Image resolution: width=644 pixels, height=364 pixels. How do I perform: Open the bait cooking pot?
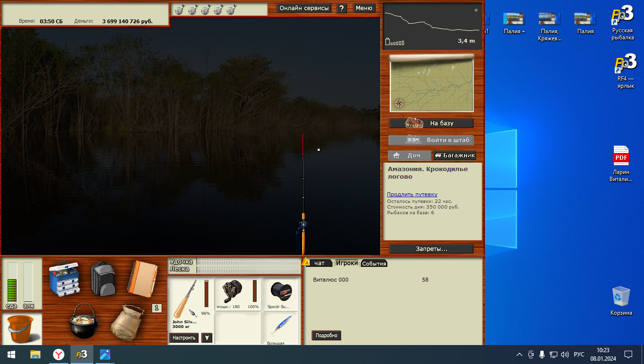click(x=84, y=321)
